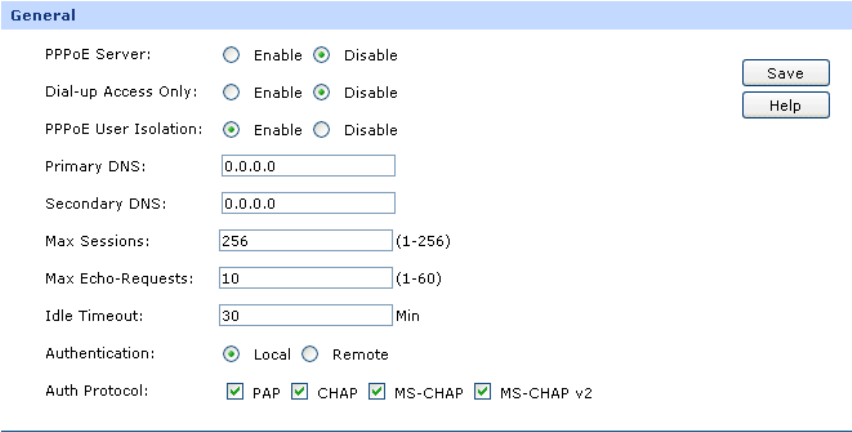Toggle the CHAP protocol checkbox
The height and width of the screenshot is (432, 852).
[x=298, y=390]
